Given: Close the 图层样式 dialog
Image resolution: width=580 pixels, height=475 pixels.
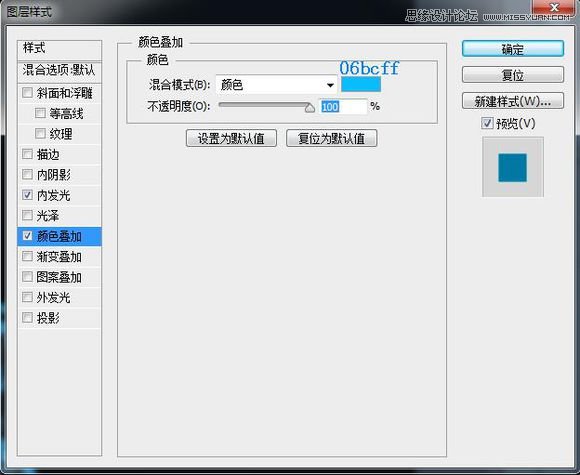Looking at the screenshot, I should [x=553, y=8].
